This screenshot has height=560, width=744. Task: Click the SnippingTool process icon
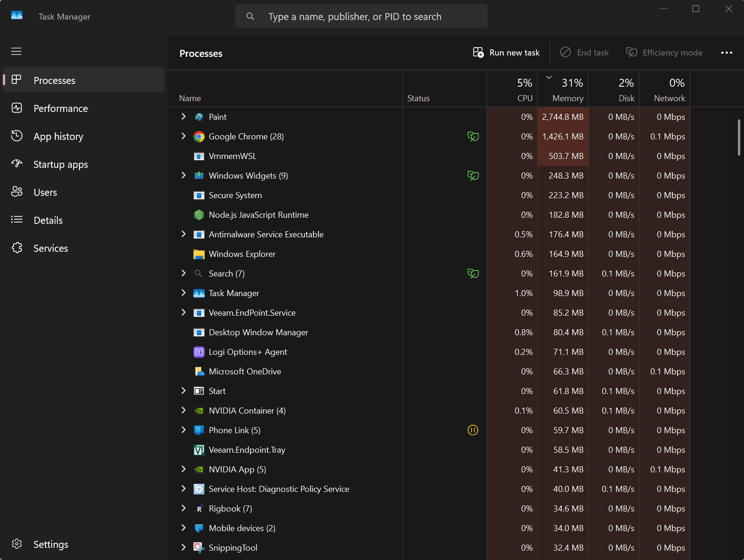tap(199, 548)
